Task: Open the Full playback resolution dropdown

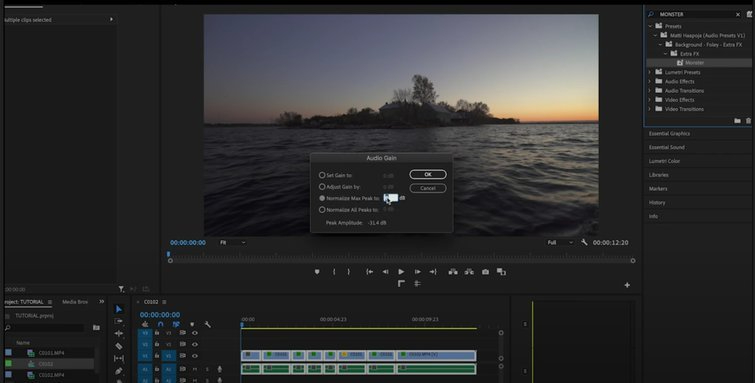Action: point(560,242)
